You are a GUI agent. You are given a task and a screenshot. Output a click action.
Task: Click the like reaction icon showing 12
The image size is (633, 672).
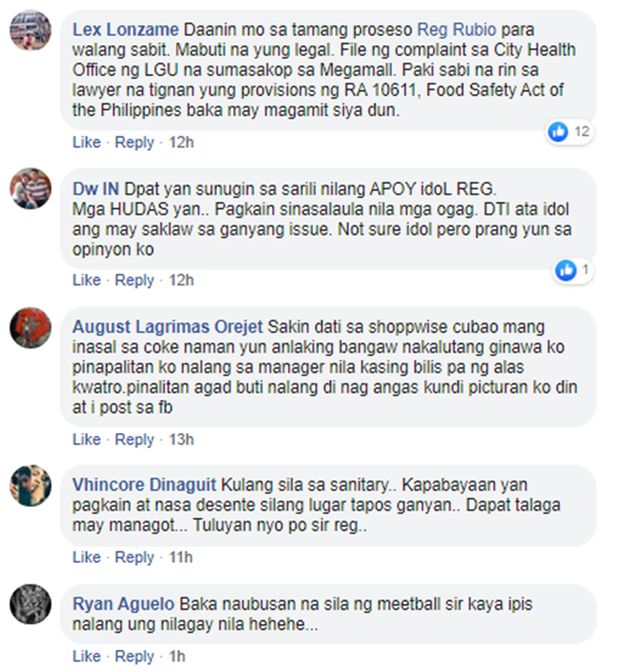(558, 132)
